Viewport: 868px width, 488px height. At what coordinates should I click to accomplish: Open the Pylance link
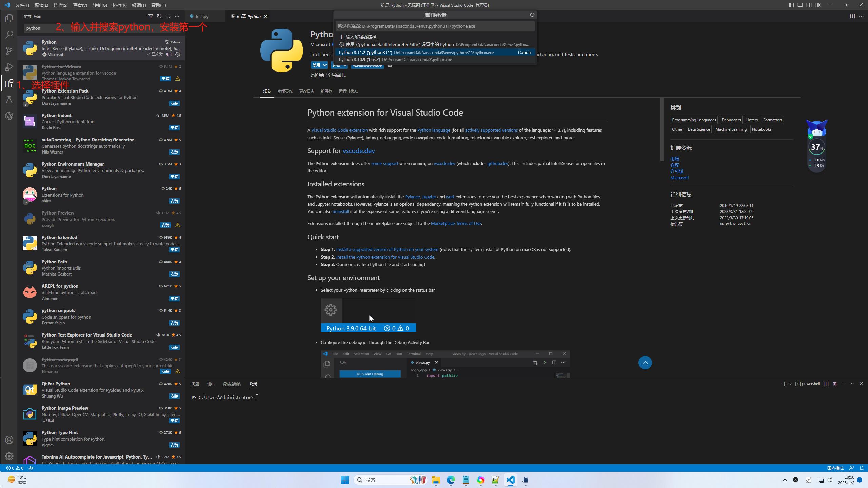tap(412, 197)
